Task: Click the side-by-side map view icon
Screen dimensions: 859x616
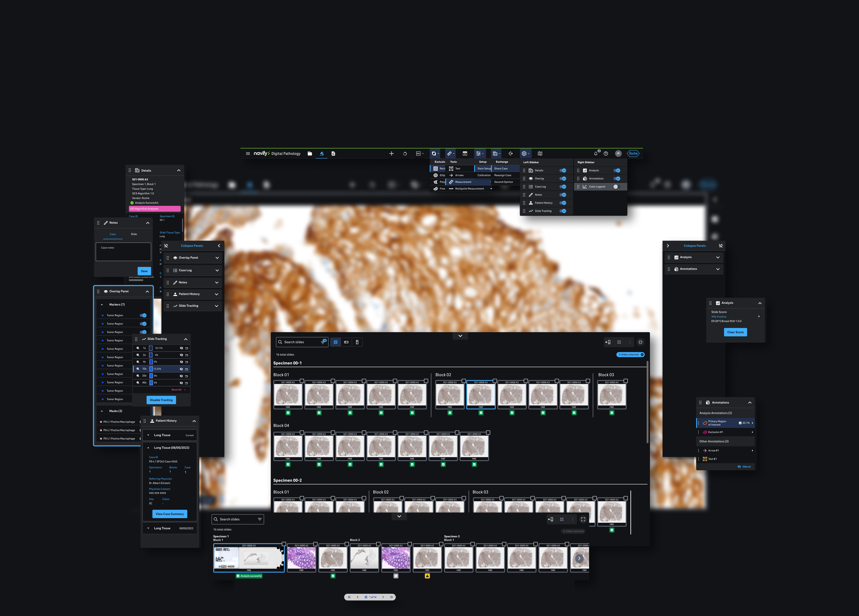Action: [x=540, y=154]
